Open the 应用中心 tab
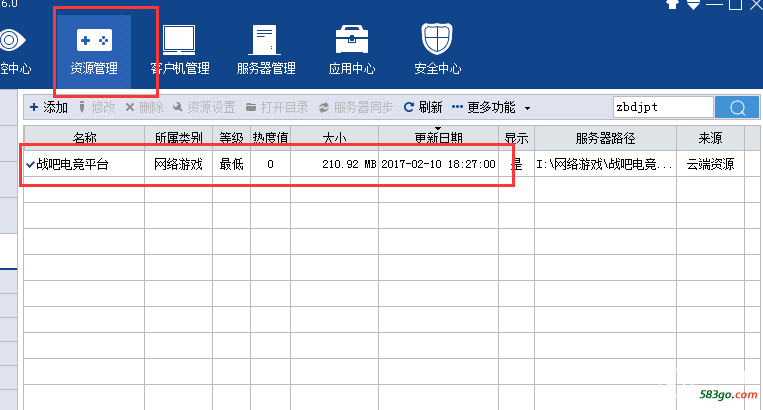This screenshot has height=410, width=763. 352,51
